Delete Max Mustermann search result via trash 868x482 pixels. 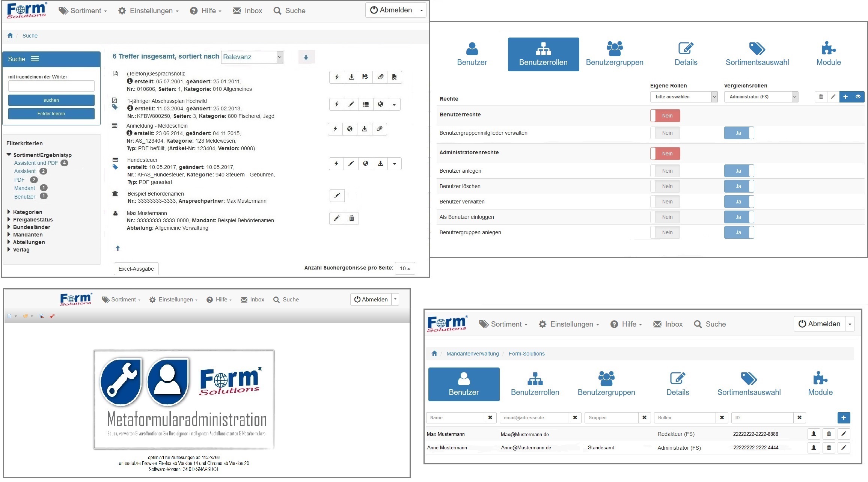[351, 218]
